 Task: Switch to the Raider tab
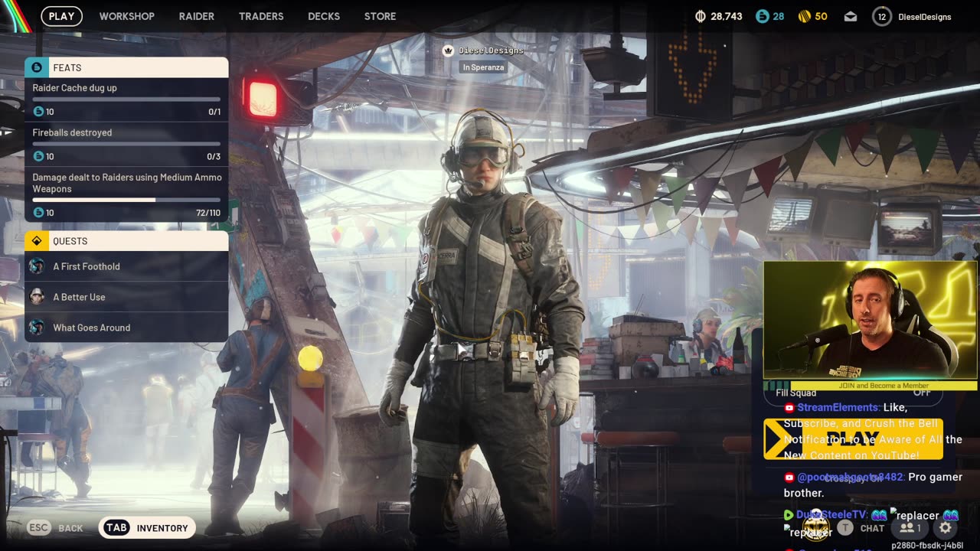coord(197,16)
